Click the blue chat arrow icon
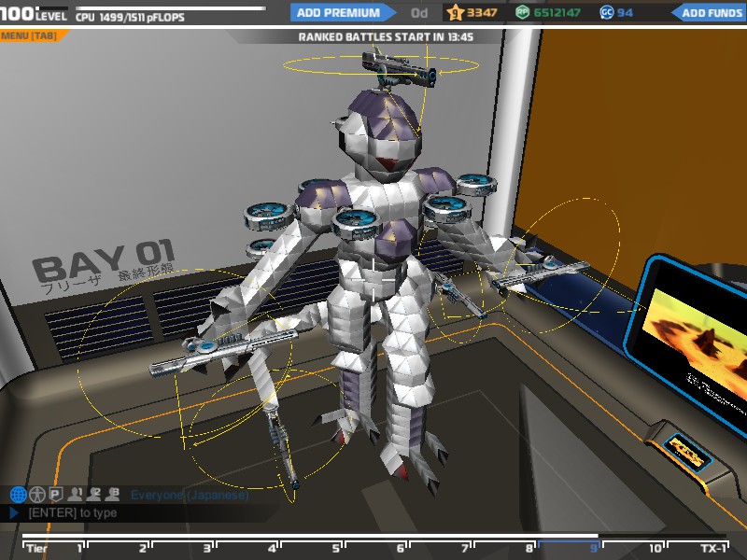 pos(14,512)
